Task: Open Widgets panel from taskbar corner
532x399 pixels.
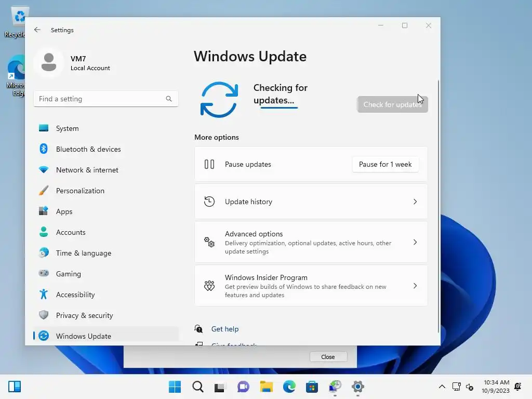Action: 15,387
